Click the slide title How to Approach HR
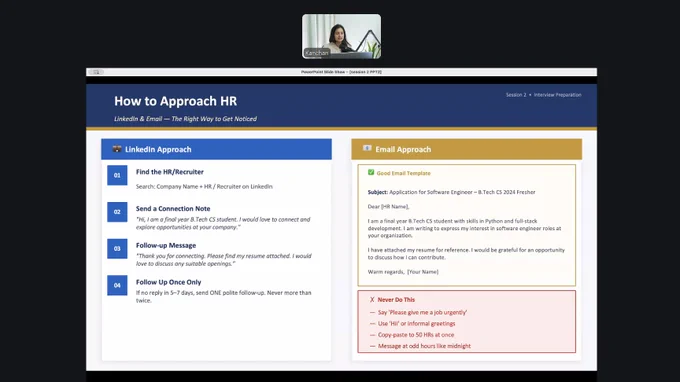This screenshot has width=680, height=382. 176,101
